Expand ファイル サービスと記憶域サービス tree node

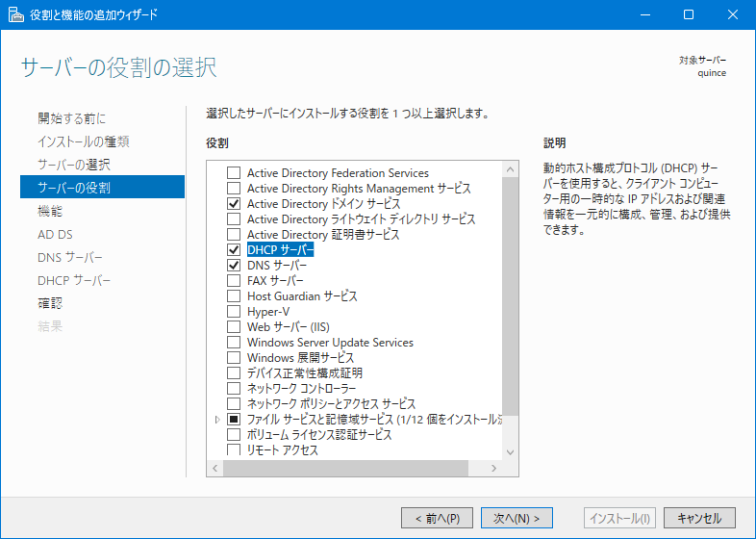pos(217,420)
